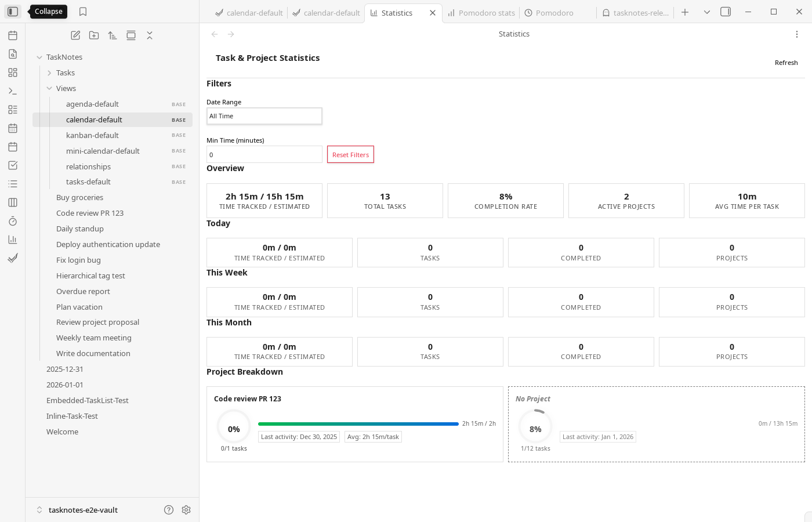Open the change sort order icon
The width and height of the screenshot is (812, 522).
[112, 35]
